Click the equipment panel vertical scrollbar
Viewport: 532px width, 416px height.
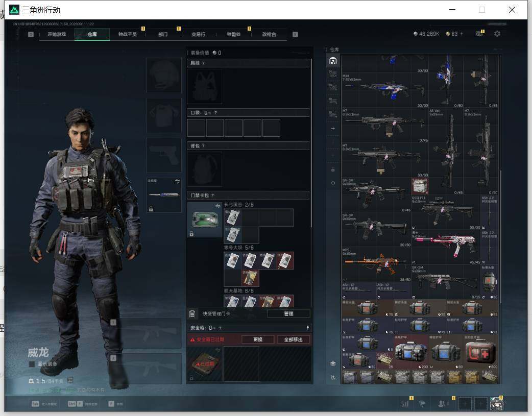311,142
